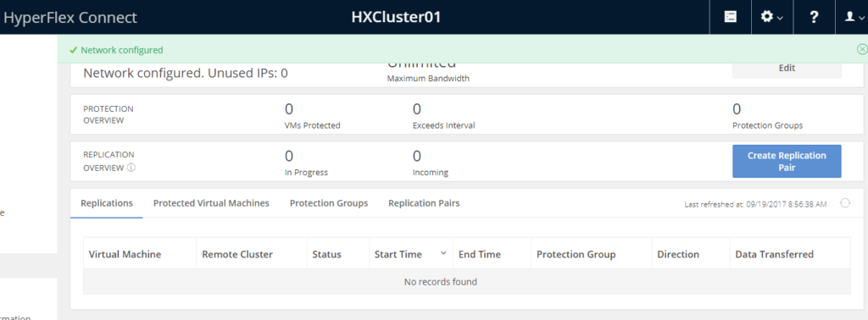Screen dimensions: 868x320
Task: Click the VMs Protected count
Action: (289, 109)
